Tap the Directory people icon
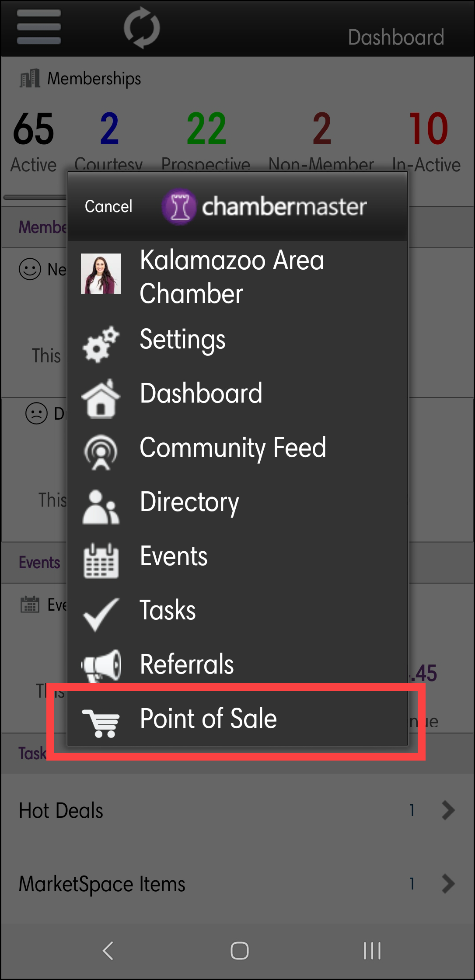Viewport: 475px width, 980px height. [x=101, y=507]
